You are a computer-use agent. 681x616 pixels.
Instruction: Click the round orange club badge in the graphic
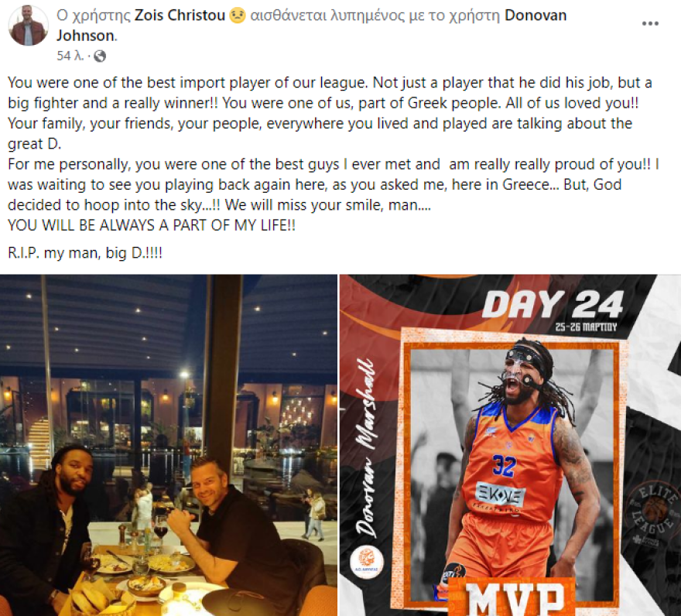tap(367, 562)
